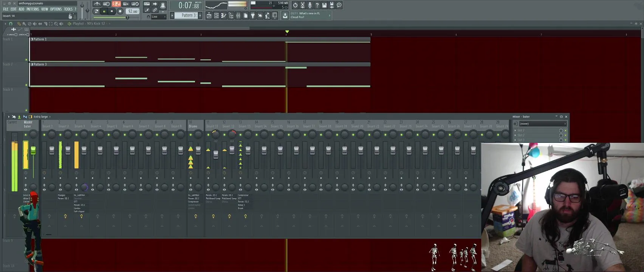Image resolution: width=644 pixels, height=272 pixels.
Task: Open the 'What's new in FL Cloud Pro' news panel
Action: [310, 15]
